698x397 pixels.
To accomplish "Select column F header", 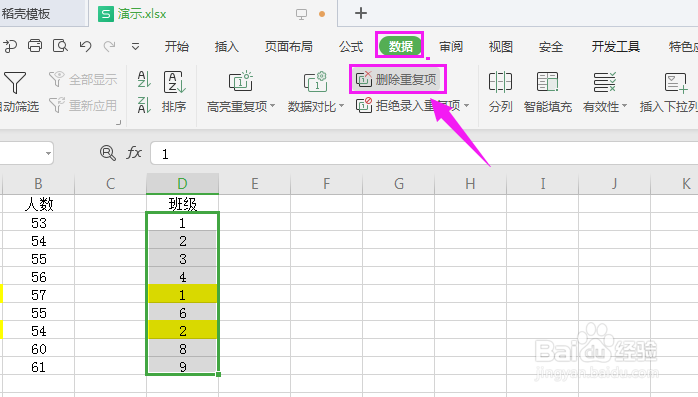I will click(x=326, y=183).
